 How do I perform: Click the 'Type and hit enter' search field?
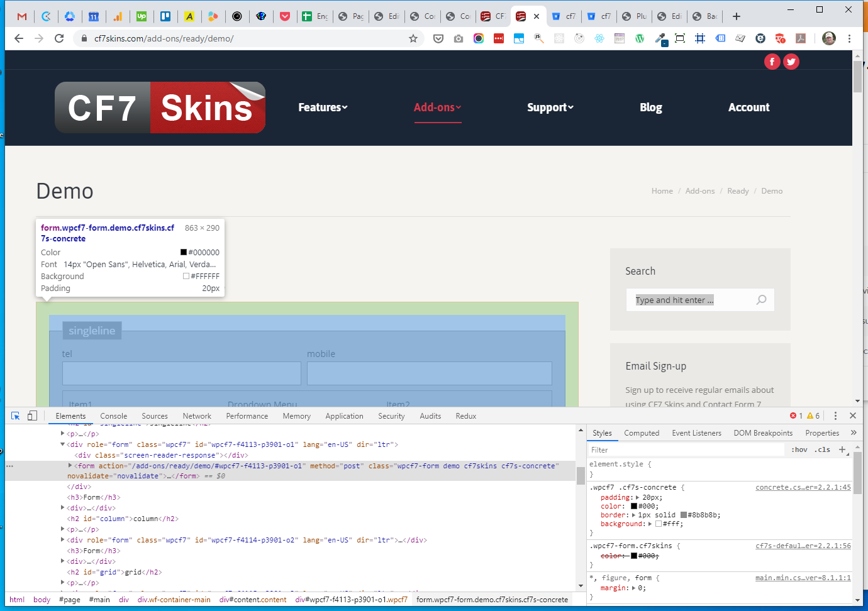[692, 300]
